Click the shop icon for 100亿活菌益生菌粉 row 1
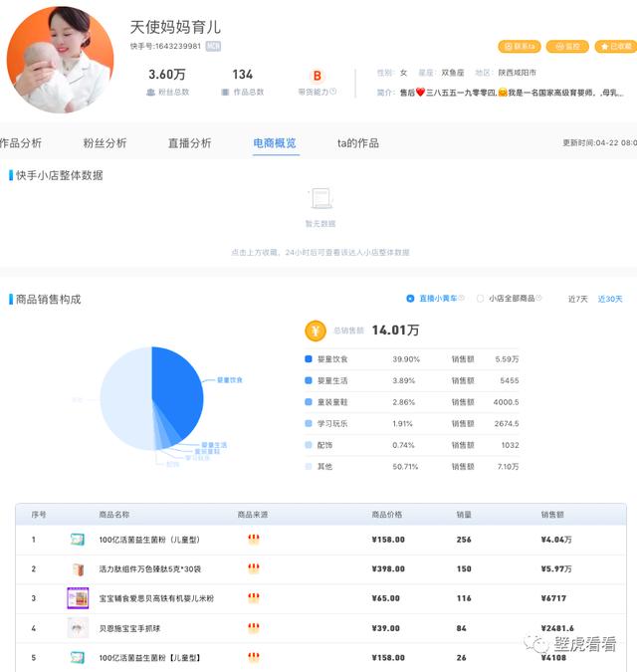 pyautogui.click(x=254, y=540)
